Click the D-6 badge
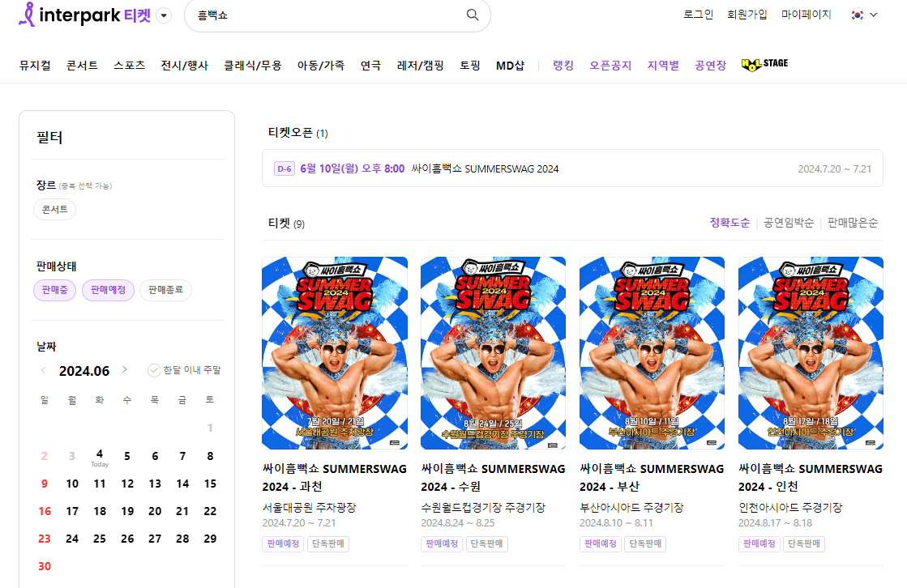Viewport: 907px width, 588px height. tap(284, 168)
